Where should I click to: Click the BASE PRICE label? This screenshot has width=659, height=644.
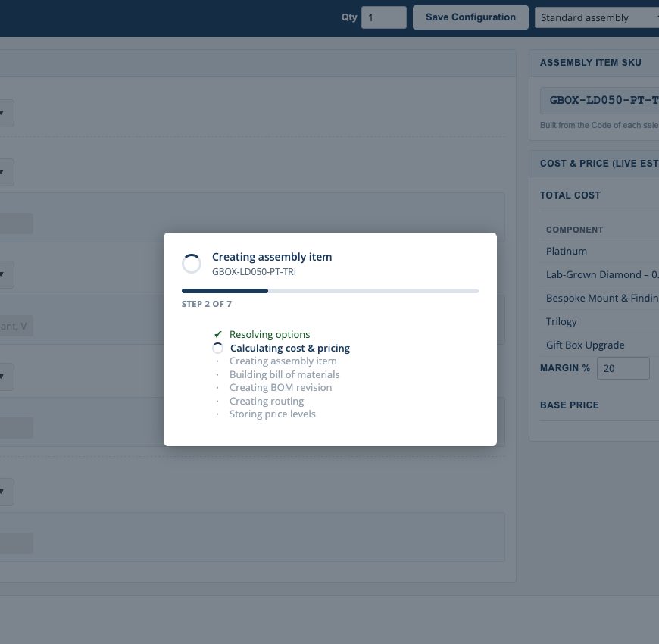[570, 405]
